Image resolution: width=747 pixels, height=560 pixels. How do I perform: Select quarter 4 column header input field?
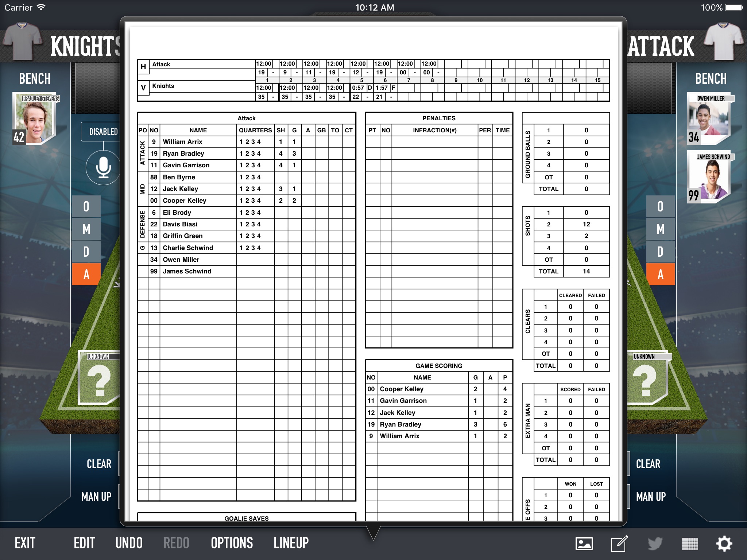[x=335, y=79]
